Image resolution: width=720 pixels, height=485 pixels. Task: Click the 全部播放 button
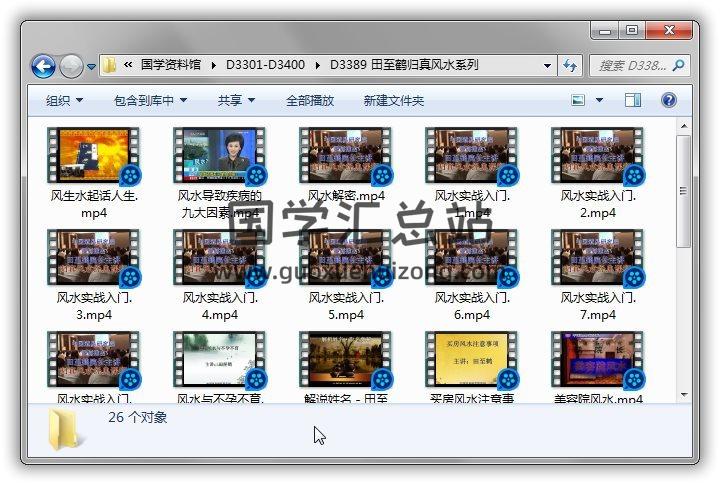pos(312,100)
